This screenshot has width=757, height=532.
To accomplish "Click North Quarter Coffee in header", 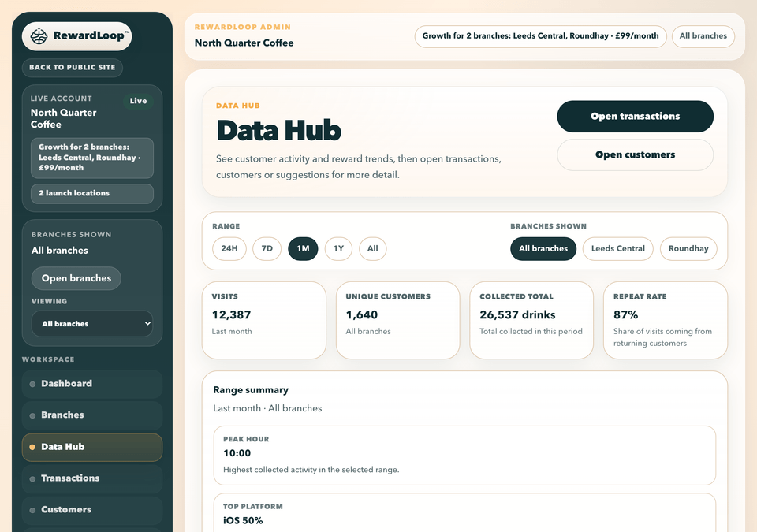I will coord(244,43).
